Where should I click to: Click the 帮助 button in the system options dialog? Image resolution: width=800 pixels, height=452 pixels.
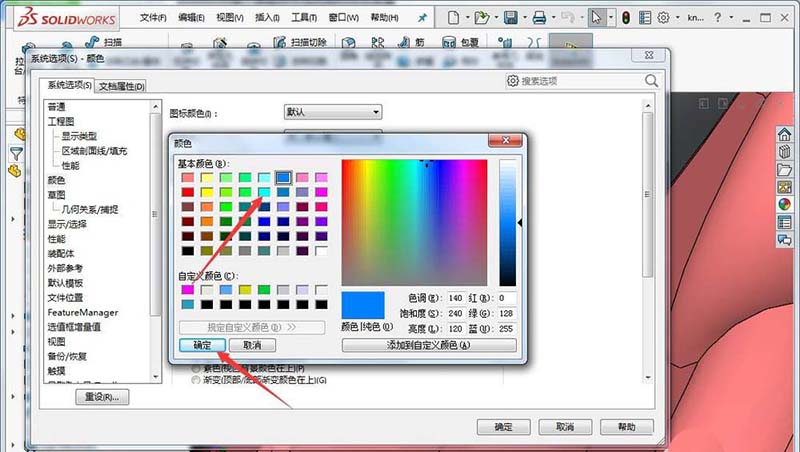[x=627, y=426]
